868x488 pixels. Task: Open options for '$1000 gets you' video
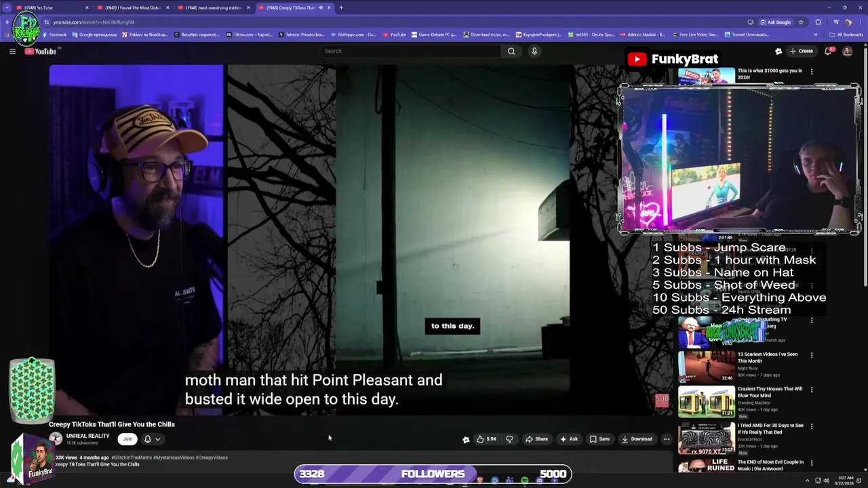pyautogui.click(x=812, y=71)
